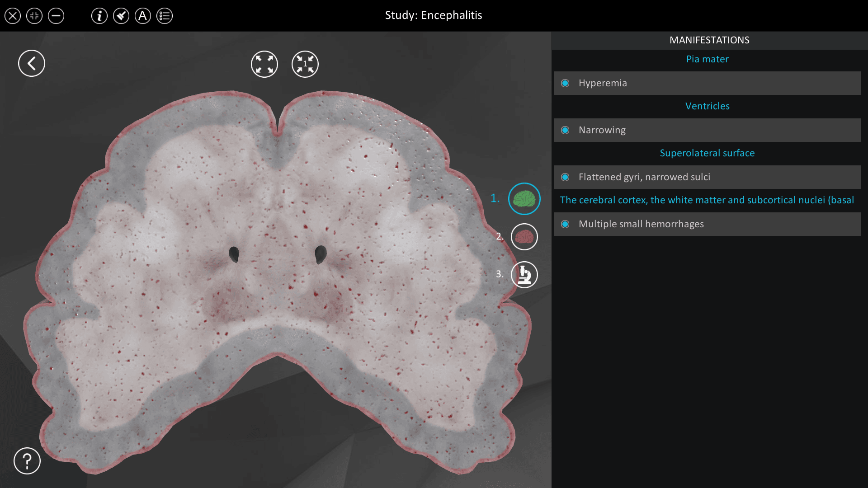
Task: Click the 'Ventricles' heading
Action: (x=708, y=106)
